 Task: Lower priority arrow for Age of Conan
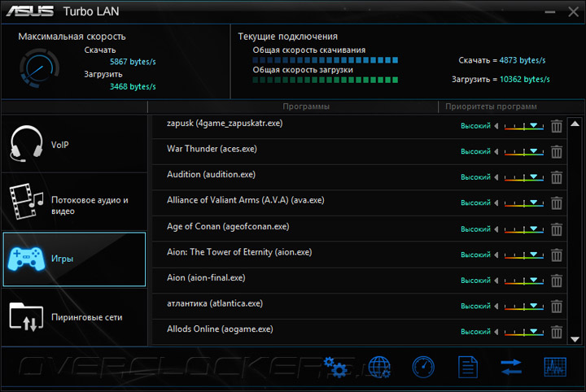coord(496,229)
